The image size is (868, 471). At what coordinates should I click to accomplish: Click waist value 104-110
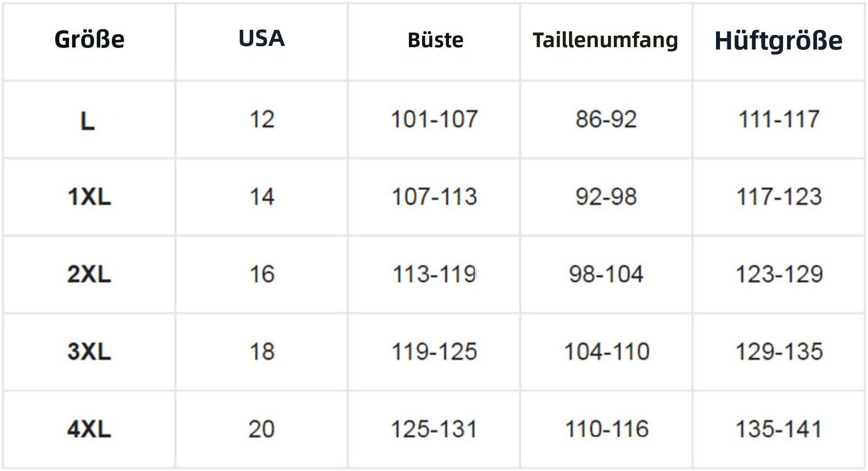click(607, 351)
